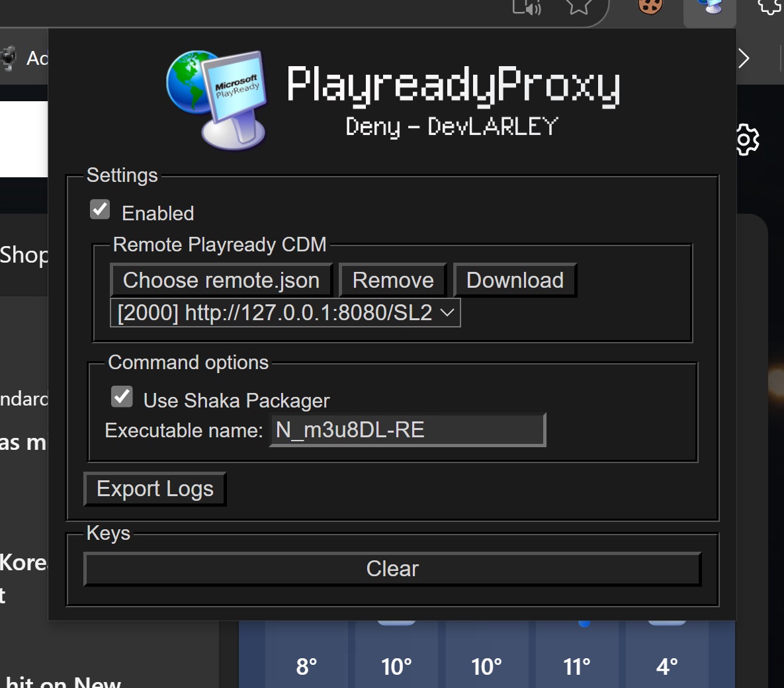Image resolution: width=784 pixels, height=688 pixels.
Task: Download the remote CDM config
Action: [515, 280]
